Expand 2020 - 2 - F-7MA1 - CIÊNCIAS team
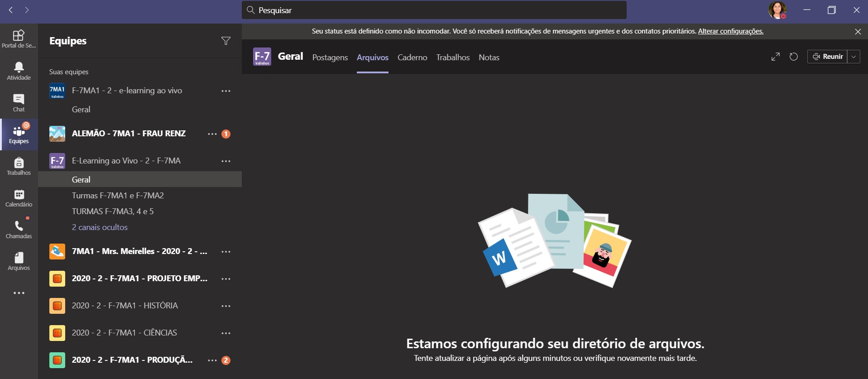 (x=124, y=333)
